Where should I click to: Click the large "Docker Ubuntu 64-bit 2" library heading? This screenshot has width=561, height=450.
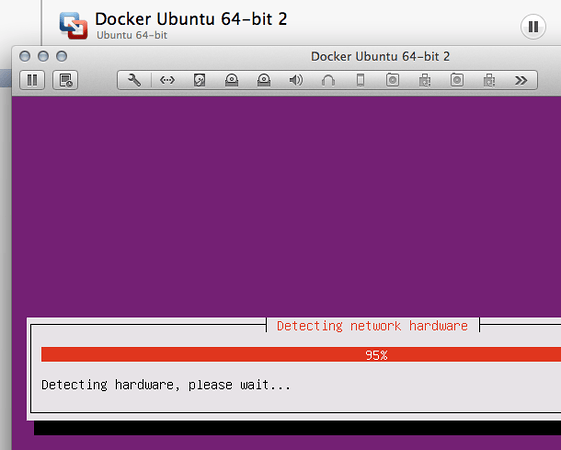(191, 19)
